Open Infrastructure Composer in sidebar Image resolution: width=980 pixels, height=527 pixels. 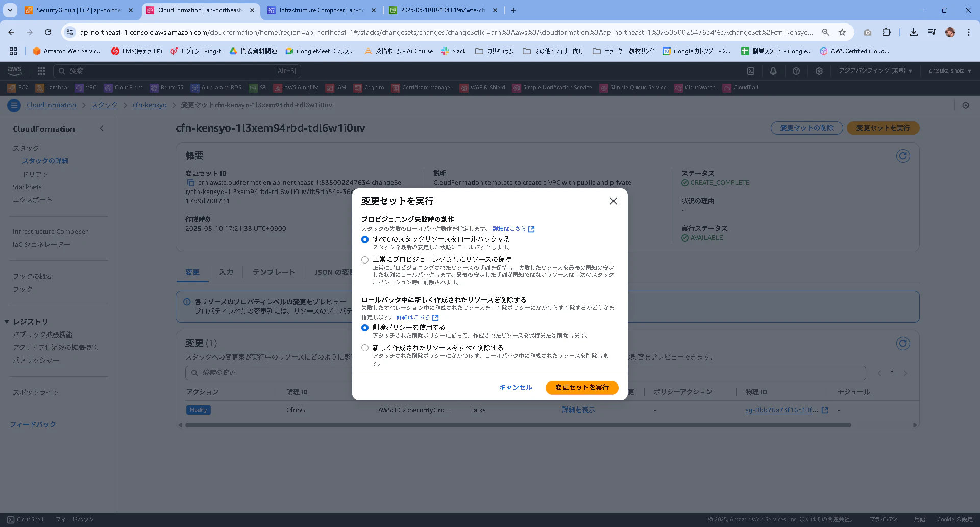51,231
